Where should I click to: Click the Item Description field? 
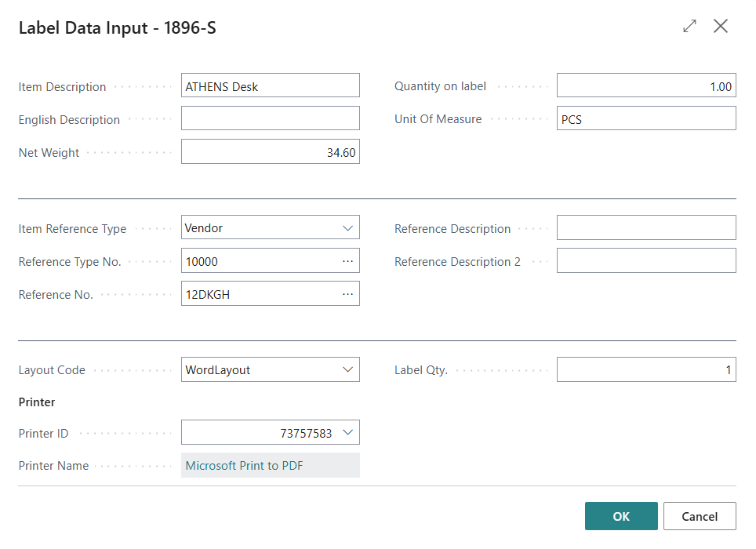click(270, 86)
